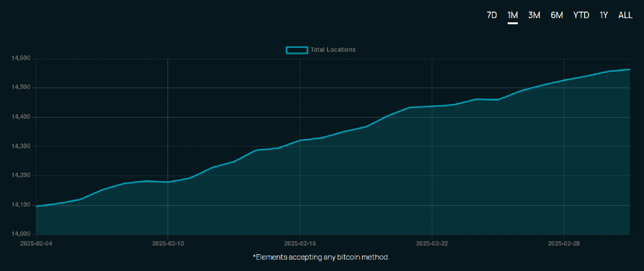
Task: Select the 7D time range
Action: click(x=491, y=15)
